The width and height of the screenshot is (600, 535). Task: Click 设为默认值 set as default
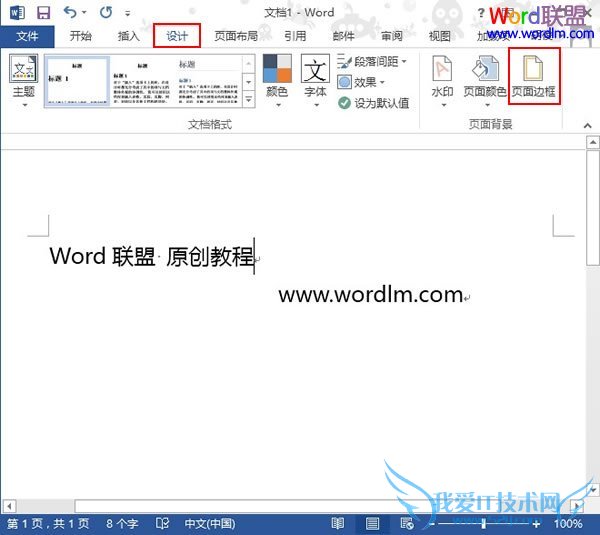tap(373, 103)
